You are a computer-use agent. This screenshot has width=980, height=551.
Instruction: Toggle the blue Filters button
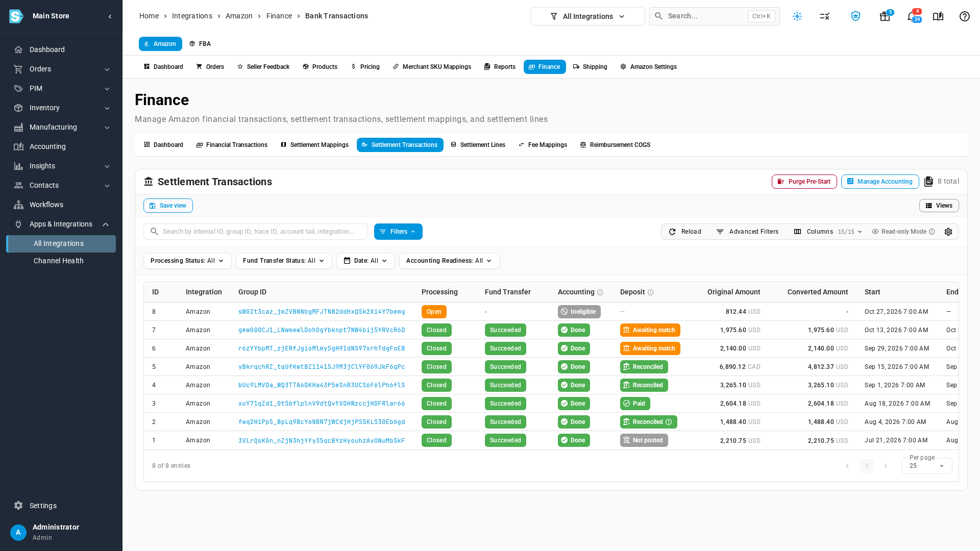coord(398,232)
